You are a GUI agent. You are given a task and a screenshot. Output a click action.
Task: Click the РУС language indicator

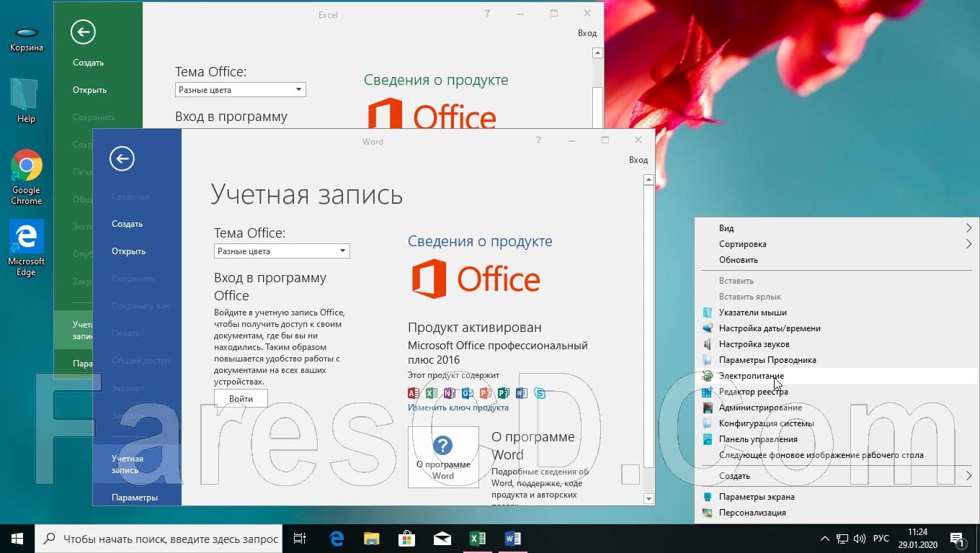click(x=881, y=539)
